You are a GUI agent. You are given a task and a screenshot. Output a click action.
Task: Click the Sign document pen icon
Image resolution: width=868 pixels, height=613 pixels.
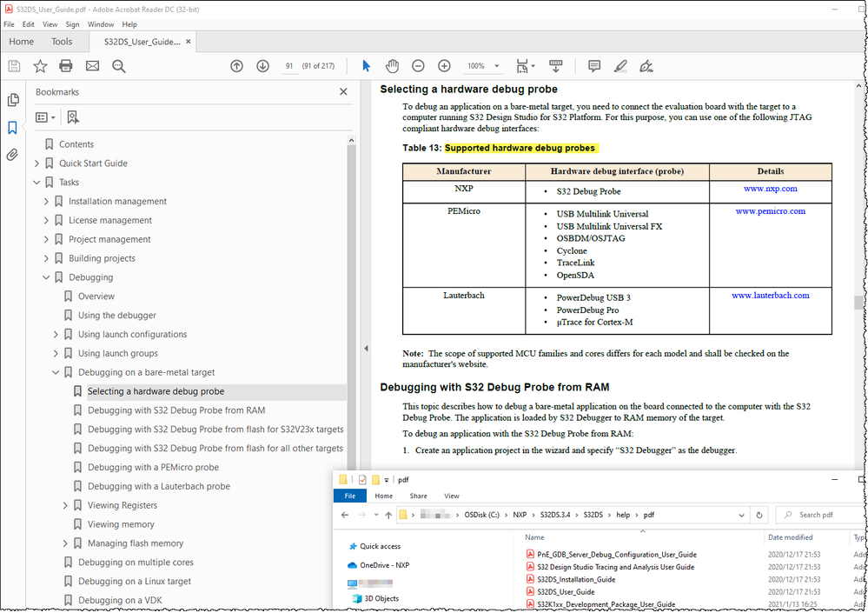(646, 66)
